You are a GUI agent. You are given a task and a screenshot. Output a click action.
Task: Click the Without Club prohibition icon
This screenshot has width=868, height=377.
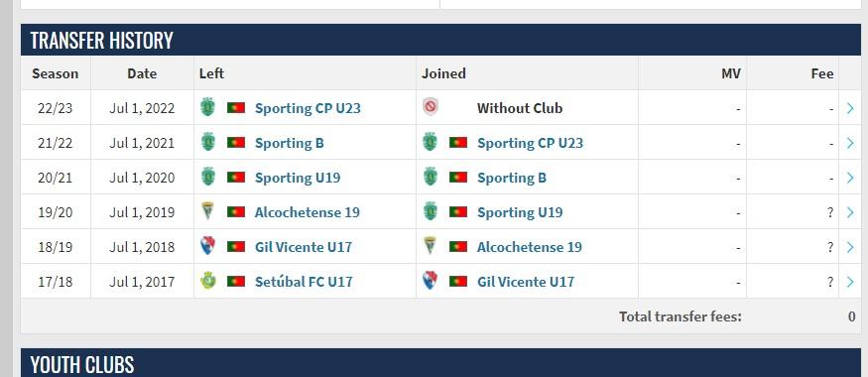pyautogui.click(x=431, y=107)
